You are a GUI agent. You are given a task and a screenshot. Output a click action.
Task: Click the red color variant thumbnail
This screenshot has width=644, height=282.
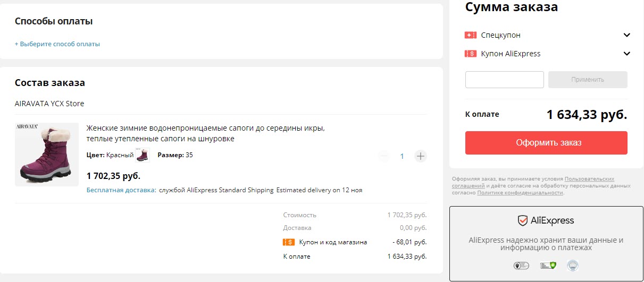(x=143, y=155)
